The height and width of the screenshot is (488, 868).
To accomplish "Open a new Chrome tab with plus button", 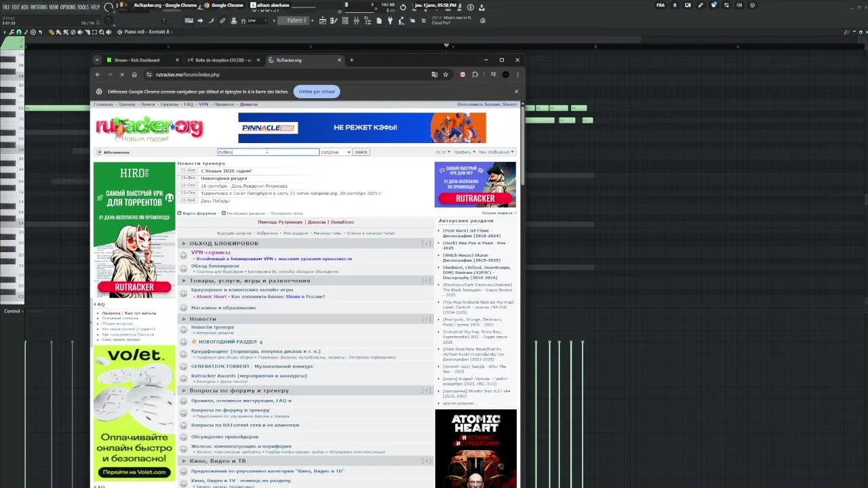I will click(x=351, y=60).
